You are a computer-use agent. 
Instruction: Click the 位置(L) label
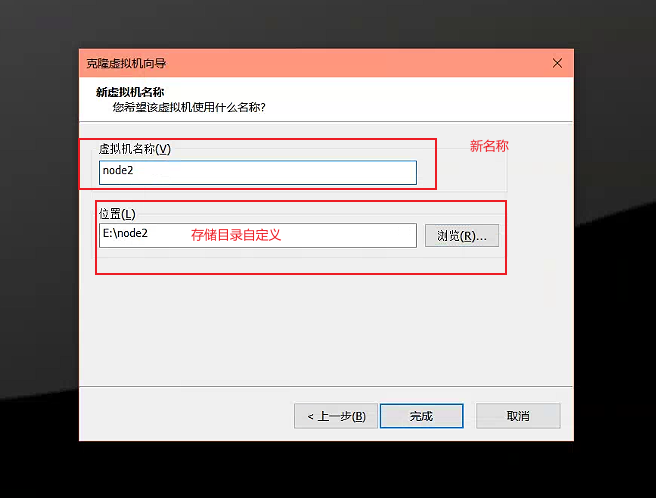pos(117,214)
